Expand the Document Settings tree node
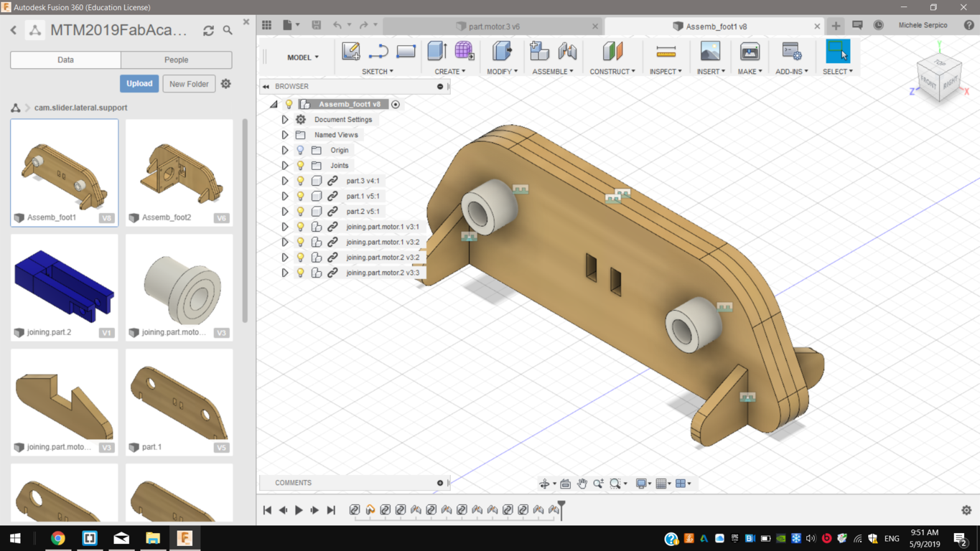The width and height of the screenshot is (980, 551). 285,120
